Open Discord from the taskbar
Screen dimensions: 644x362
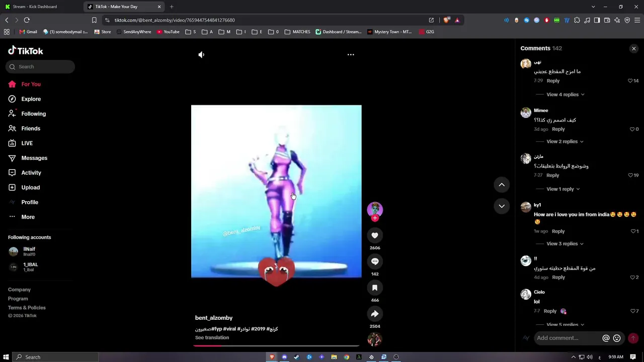point(284,357)
